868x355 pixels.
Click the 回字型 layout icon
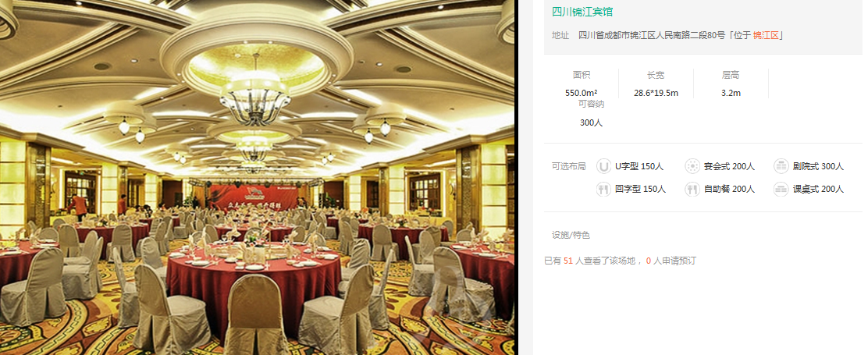tap(603, 189)
